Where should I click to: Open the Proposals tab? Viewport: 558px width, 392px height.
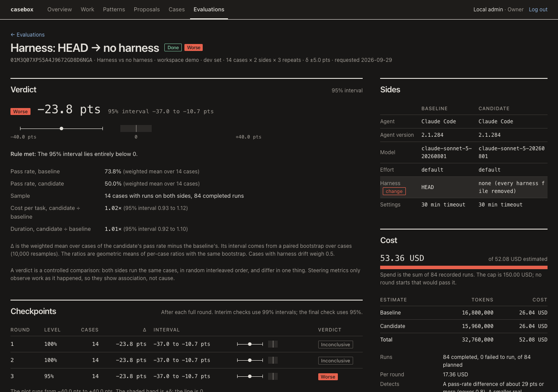(x=147, y=9)
